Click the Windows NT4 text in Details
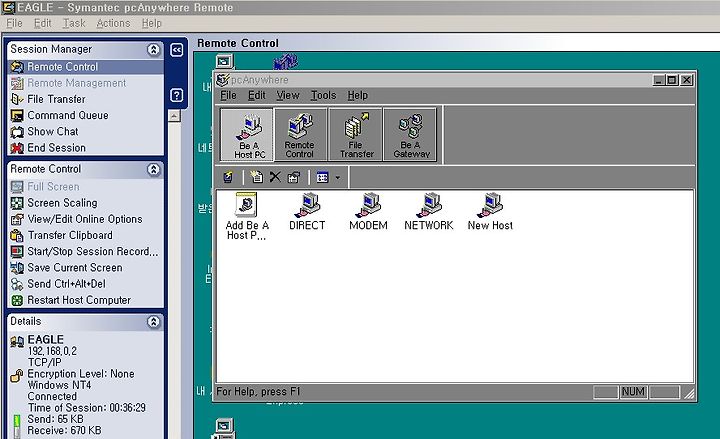This screenshot has height=439, width=720. [59, 385]
